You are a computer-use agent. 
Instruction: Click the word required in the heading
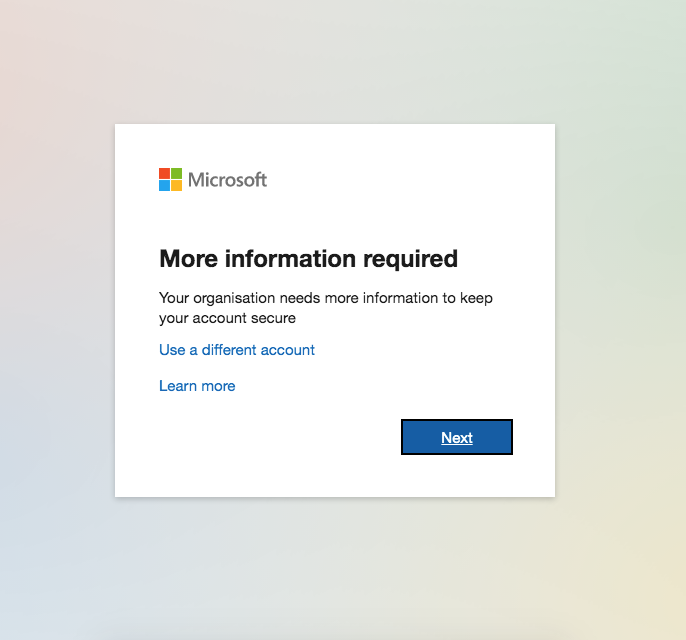(x=410, y=259)
